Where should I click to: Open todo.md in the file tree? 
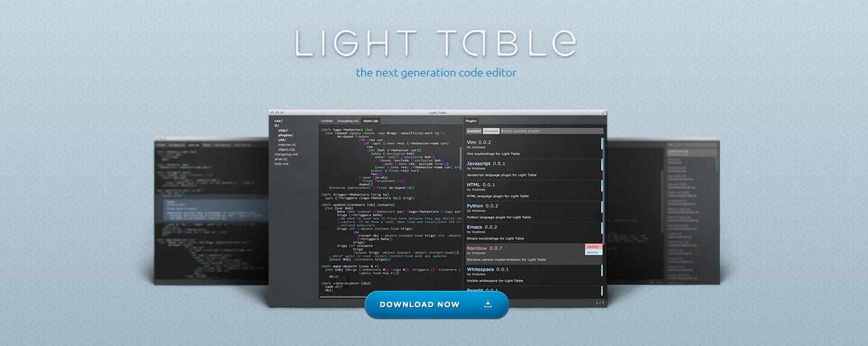[x=281, y=164]
